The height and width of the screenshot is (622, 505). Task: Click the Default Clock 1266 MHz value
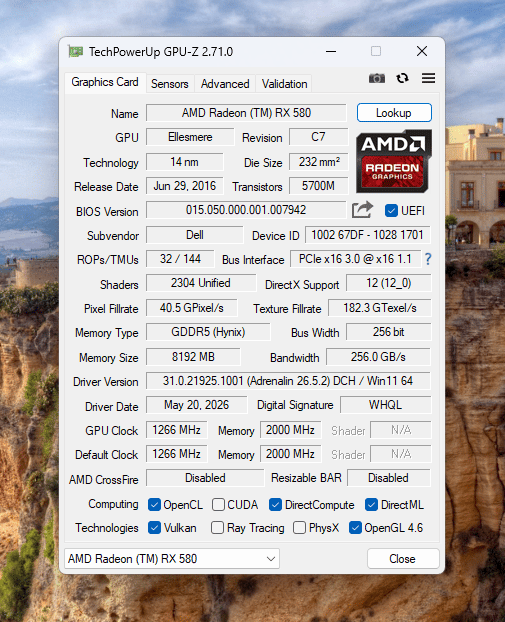tap(177, 454)
